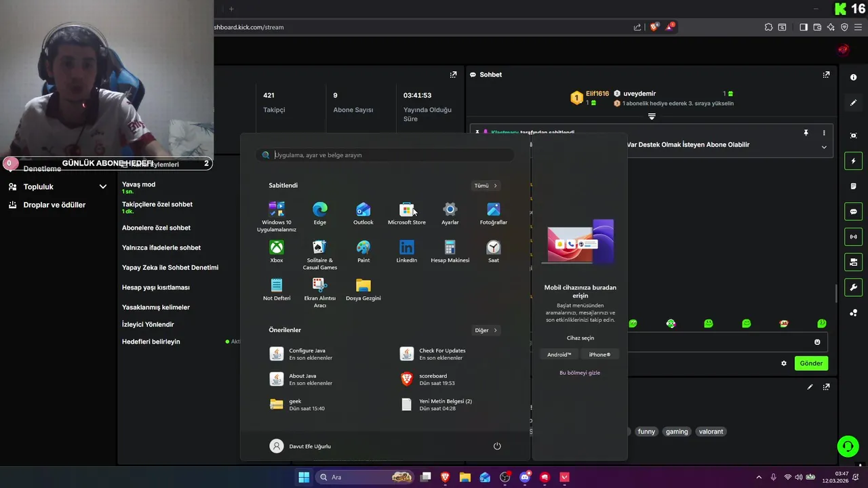
Task: Open Ayarlar settings app
Action: pyautogui.click(x=450, y=213)
